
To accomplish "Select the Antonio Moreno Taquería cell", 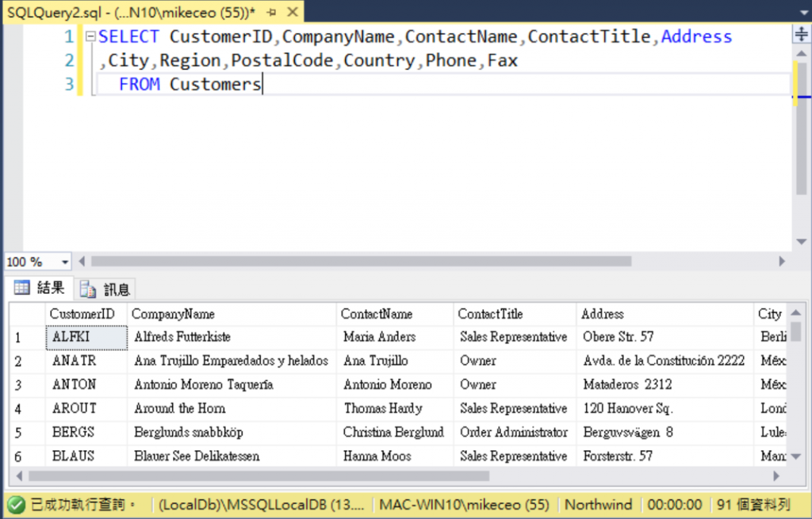I will pos(232,385).
